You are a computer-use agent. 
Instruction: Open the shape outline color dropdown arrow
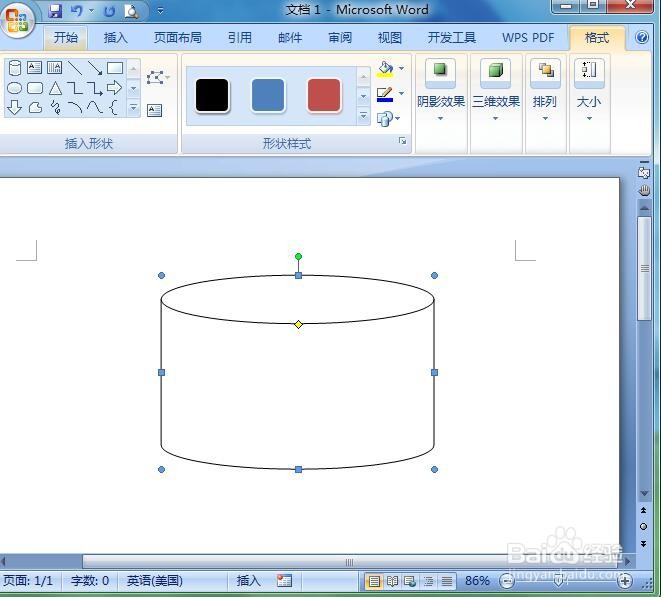click(401, 93)
